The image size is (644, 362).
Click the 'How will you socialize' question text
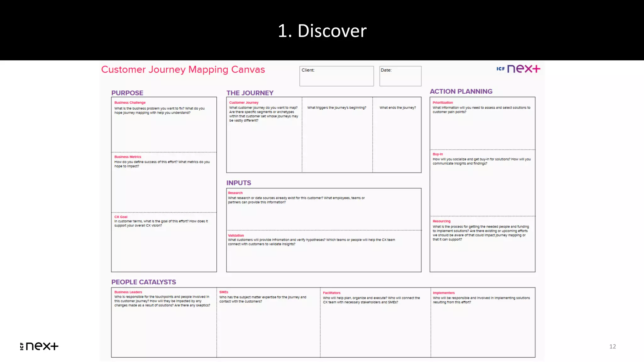(481, 162)
